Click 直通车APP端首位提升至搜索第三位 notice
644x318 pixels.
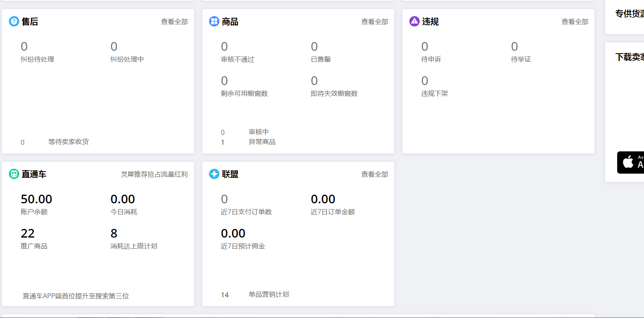coord(76,296)
